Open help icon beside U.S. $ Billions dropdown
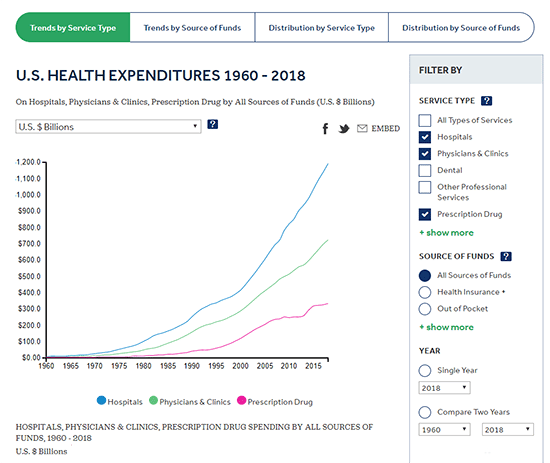Viewport: 550px width, 463px height. pos(213,124)
